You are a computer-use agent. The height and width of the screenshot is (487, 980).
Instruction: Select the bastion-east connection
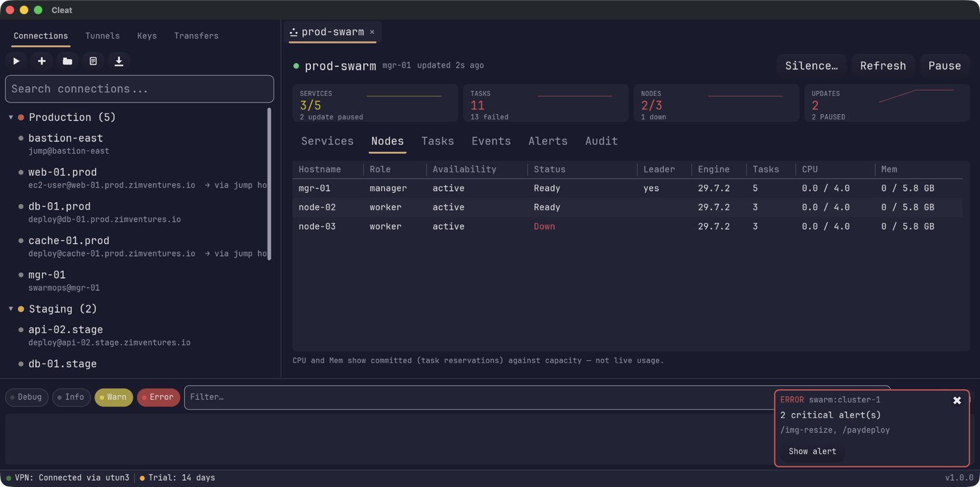[x=138, y=144]
